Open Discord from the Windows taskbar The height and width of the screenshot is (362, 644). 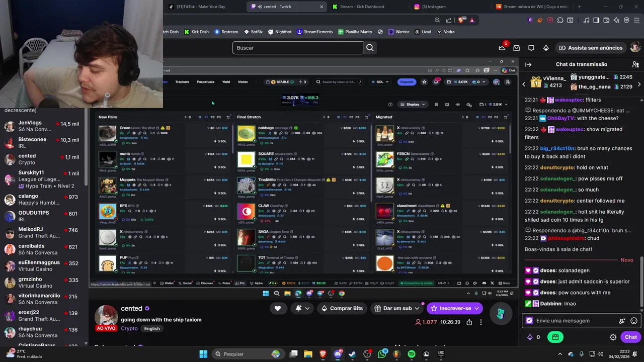(338, 354)
